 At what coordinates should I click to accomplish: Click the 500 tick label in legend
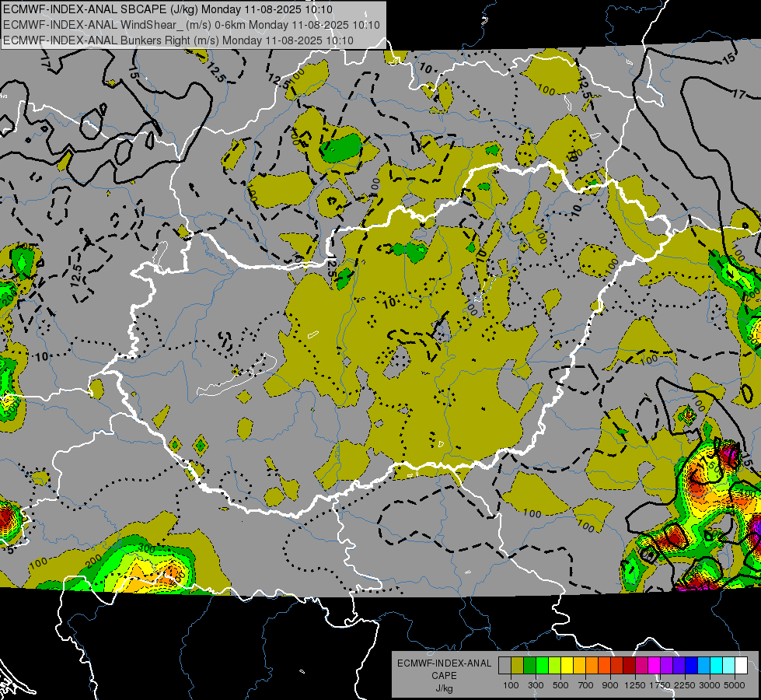pyautogui.click(x=560, y=685)
